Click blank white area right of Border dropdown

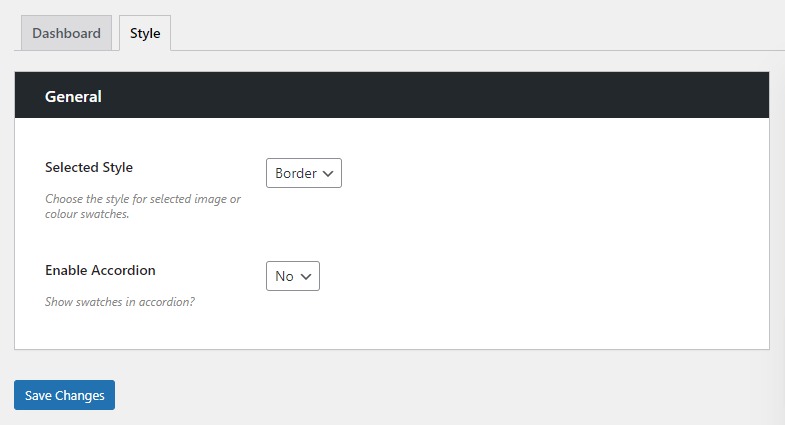click(x=550, y=174)
